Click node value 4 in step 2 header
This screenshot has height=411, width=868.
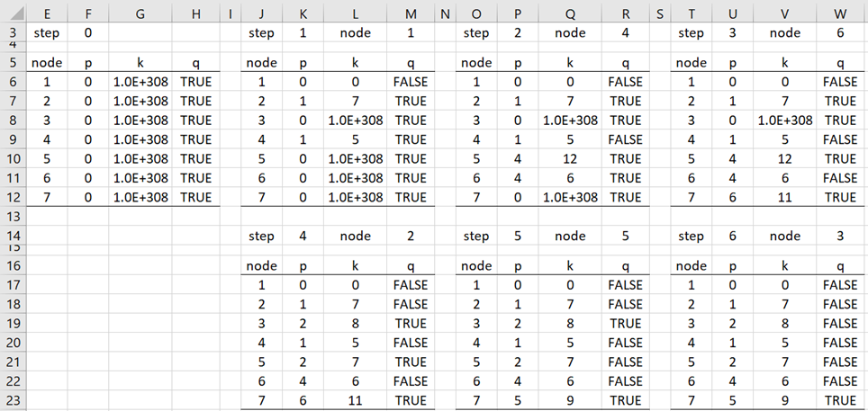pyautogui.click(x=625, y=33)
